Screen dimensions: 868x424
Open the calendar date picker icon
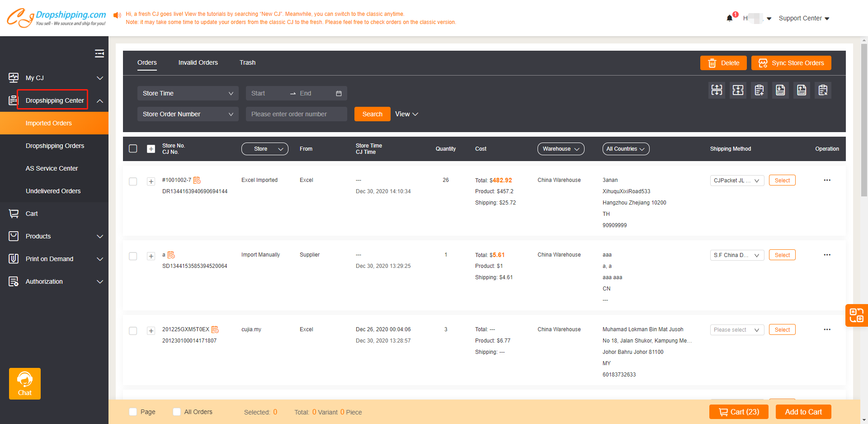339,93
